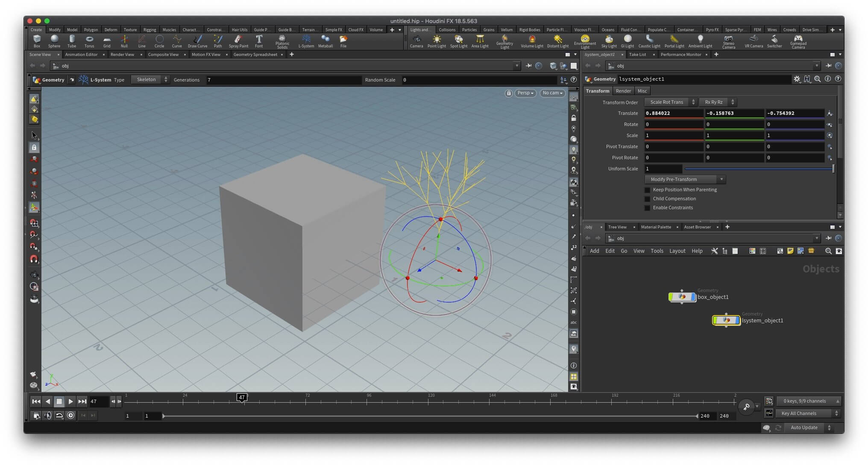Open the File shelf tool
This screenshot has width=868, height=465.
(343, 41)
